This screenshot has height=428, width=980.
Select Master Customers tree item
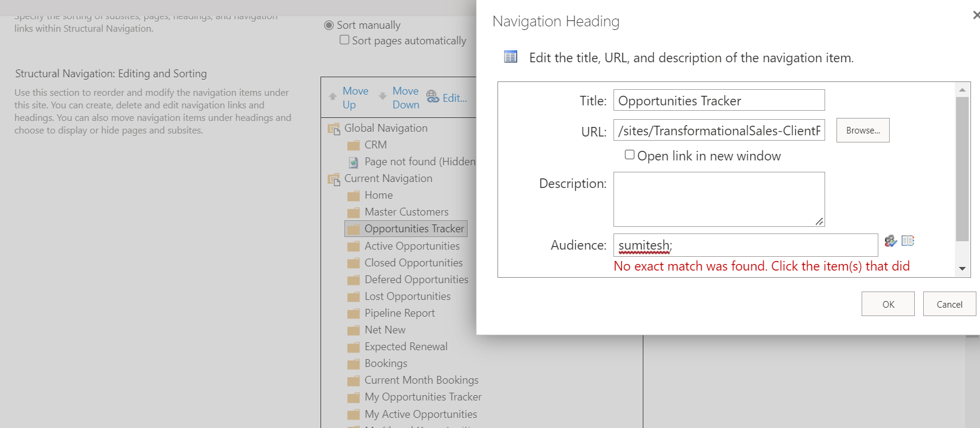[x=407, y=212]
